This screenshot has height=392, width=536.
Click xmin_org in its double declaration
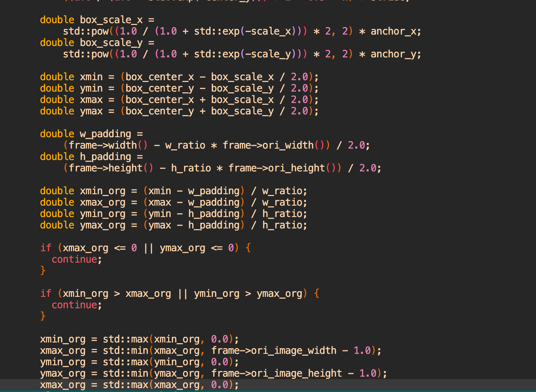tap(103, 191)
